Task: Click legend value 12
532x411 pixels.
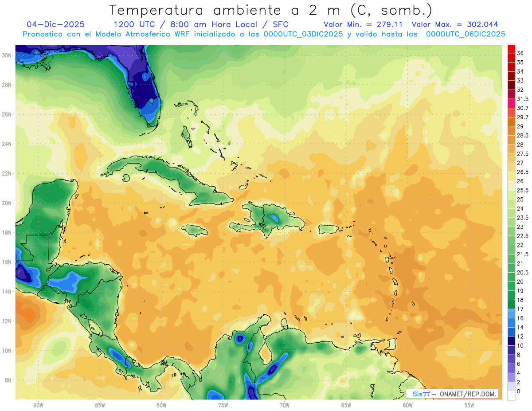Action: (520, 337)
